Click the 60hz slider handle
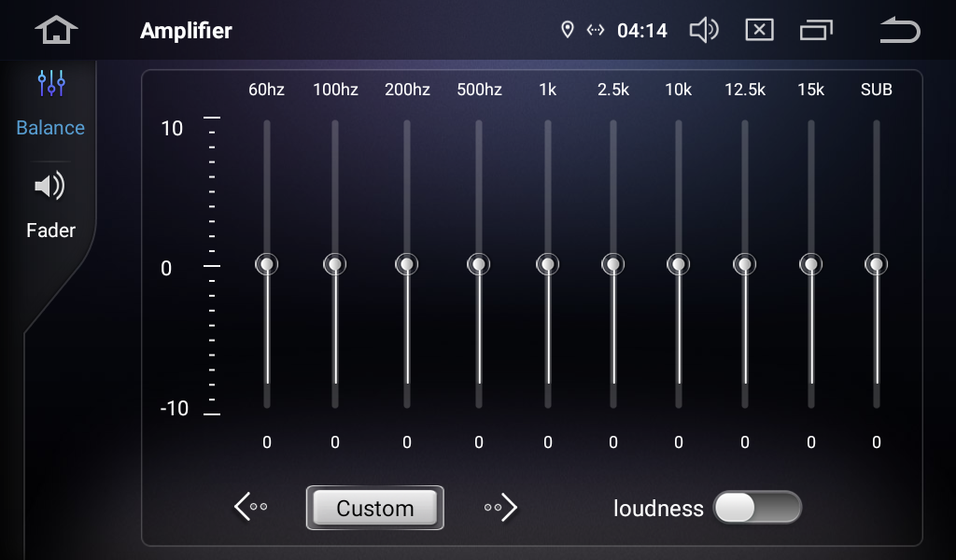The width and height of the screenshot is (956, 560). (x=267, y=265)
